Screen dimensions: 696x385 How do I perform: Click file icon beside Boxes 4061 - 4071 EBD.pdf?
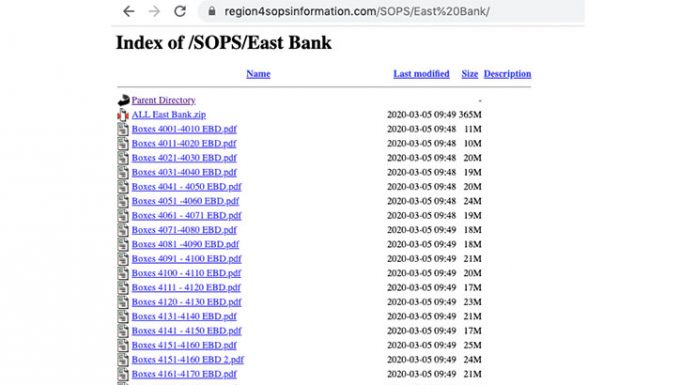click(123, 216)
